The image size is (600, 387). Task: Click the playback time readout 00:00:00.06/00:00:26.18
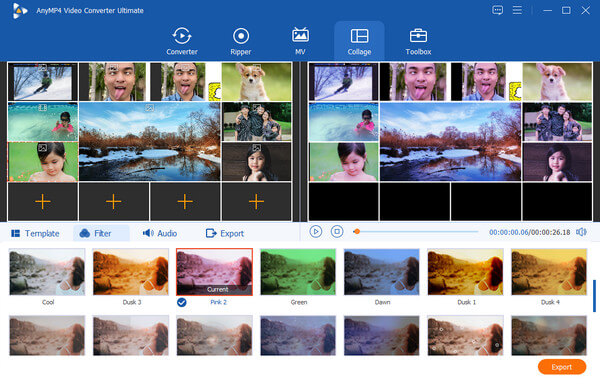pos(530,232)
